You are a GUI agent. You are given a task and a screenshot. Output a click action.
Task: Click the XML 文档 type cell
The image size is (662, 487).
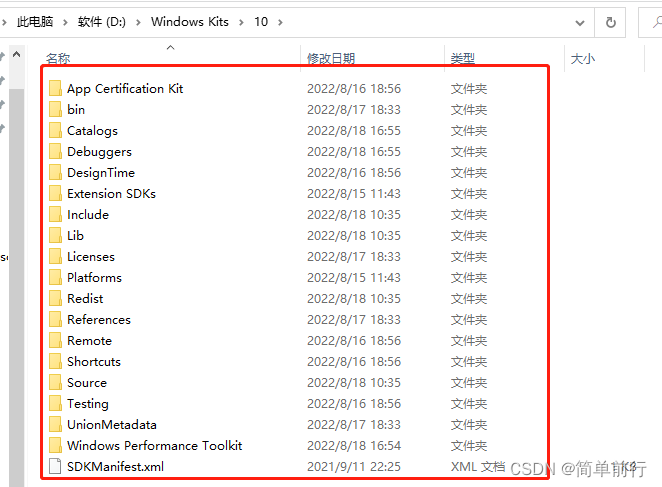[478, 466]
